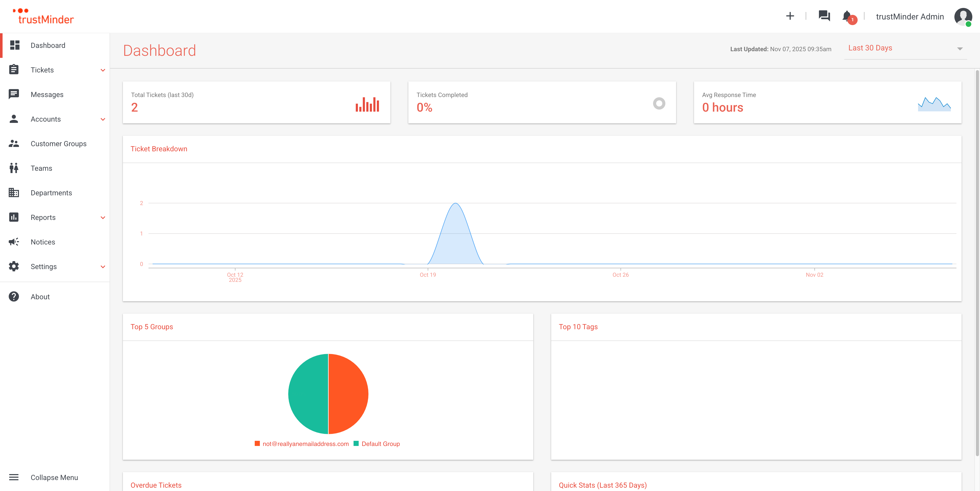Viewport: 980px width, 491px height.
Task: Click the About question mark icon
Action: (14, 297)
